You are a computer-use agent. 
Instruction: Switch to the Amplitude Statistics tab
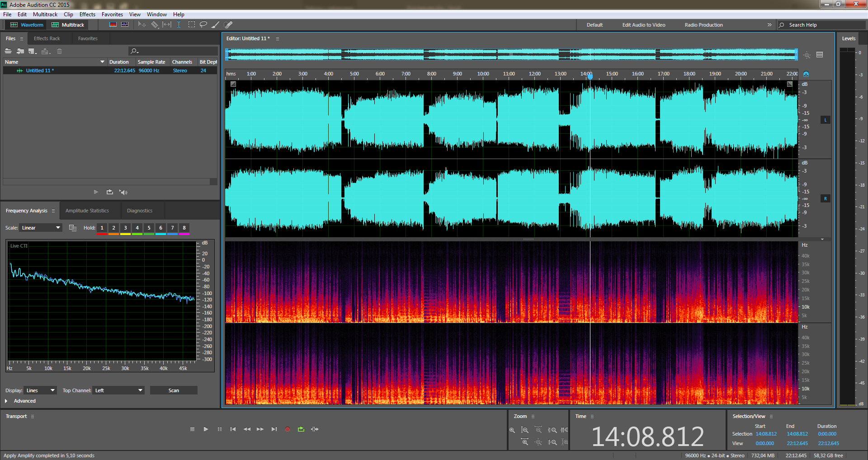point(87,211)
